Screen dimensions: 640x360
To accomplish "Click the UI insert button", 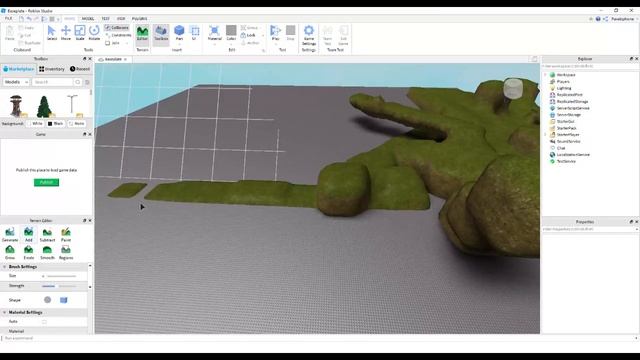I will (195, 33).
